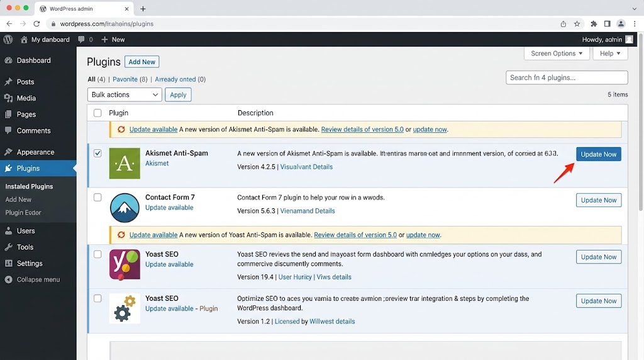The width and height of the screenshot is (644, 360).
Task: Reload the page with browser refresh icon
Action: tap(36, 24)
